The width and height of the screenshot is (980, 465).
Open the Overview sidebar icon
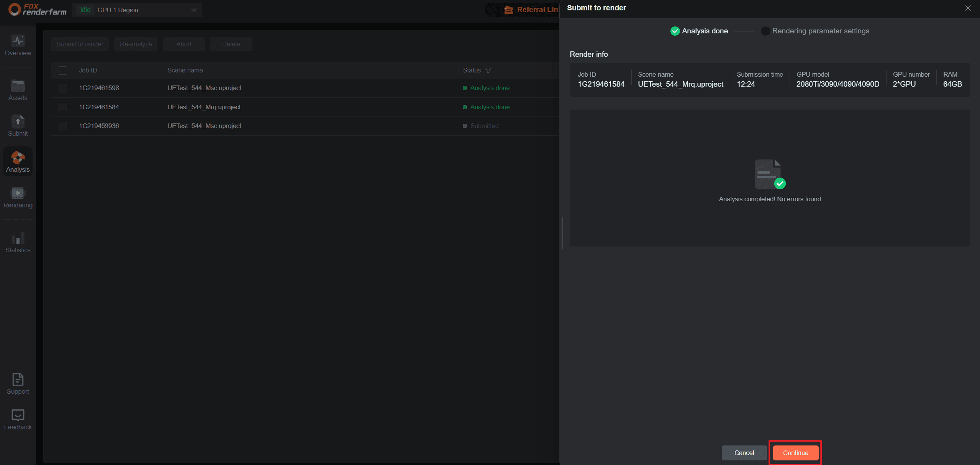(18, 41)
